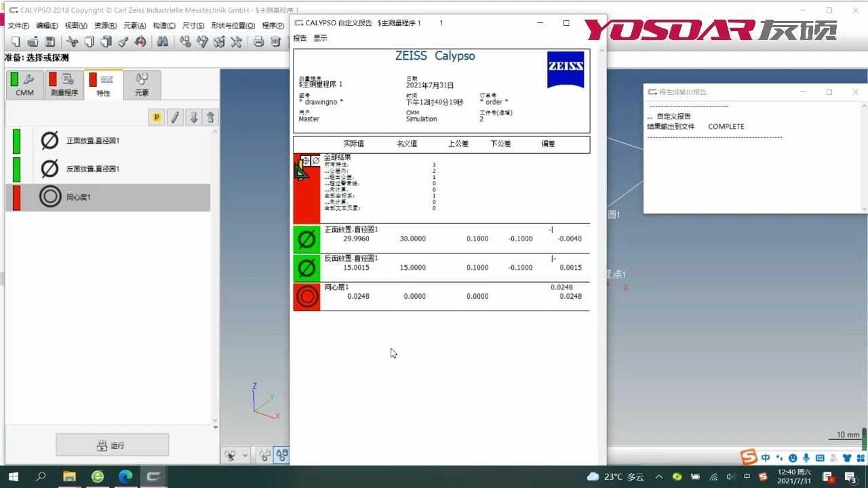Screen dimensions: 868x488
Task: Click COMPLETE text in output report window
Action: pos(726,127)
